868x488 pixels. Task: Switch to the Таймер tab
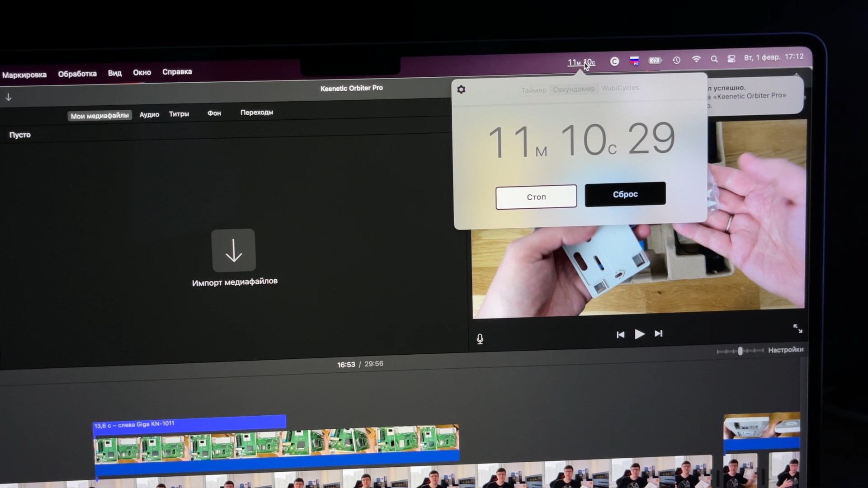[533, 90]
